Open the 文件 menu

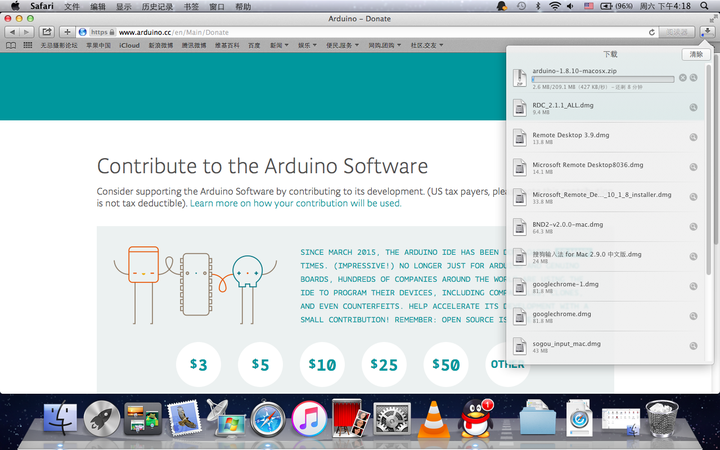72,6
